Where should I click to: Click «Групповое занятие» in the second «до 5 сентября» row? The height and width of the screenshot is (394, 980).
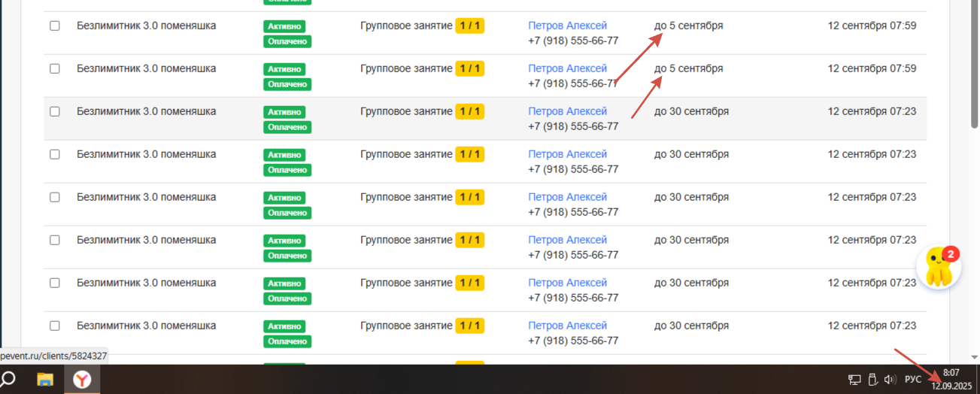406,68
